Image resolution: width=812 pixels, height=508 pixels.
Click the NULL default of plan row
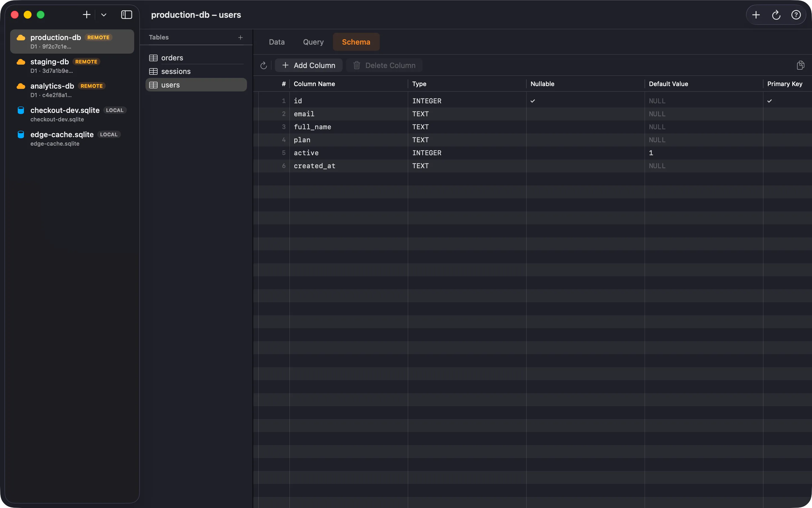704,140
